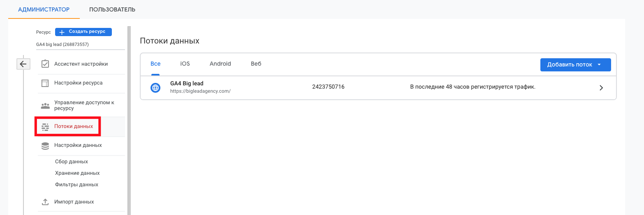
Task: Click the back arrow icon
Action: tap(23, 64)
